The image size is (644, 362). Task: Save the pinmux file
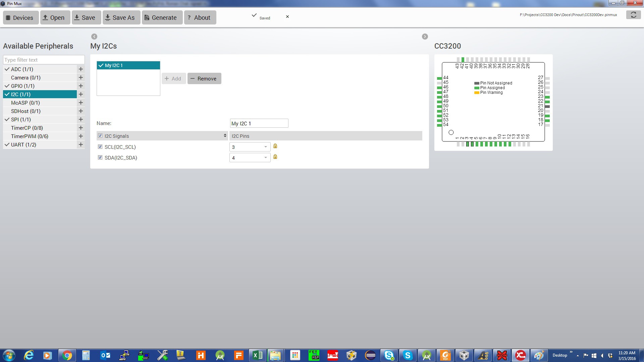tap(86, 17)
